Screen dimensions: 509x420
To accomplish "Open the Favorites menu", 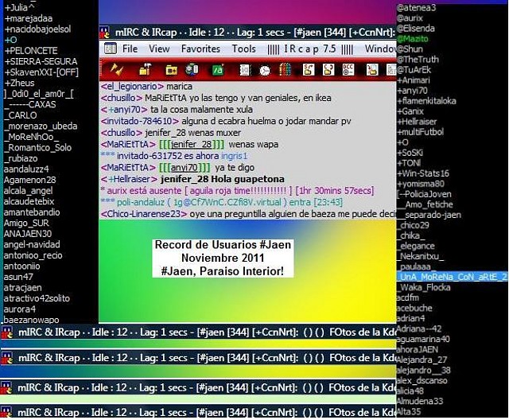I will pyautogui.click(x=200, y=49).
